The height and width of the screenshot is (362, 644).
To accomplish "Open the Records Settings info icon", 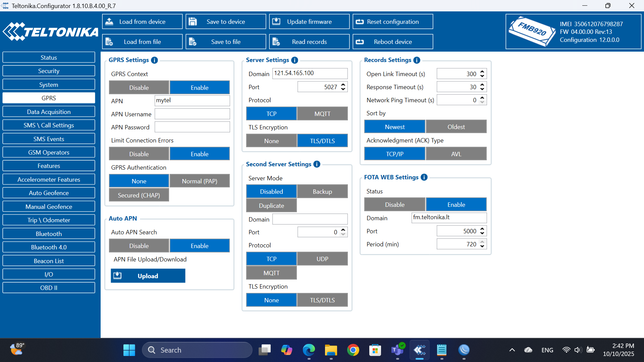I will click(x=417, y=60).
